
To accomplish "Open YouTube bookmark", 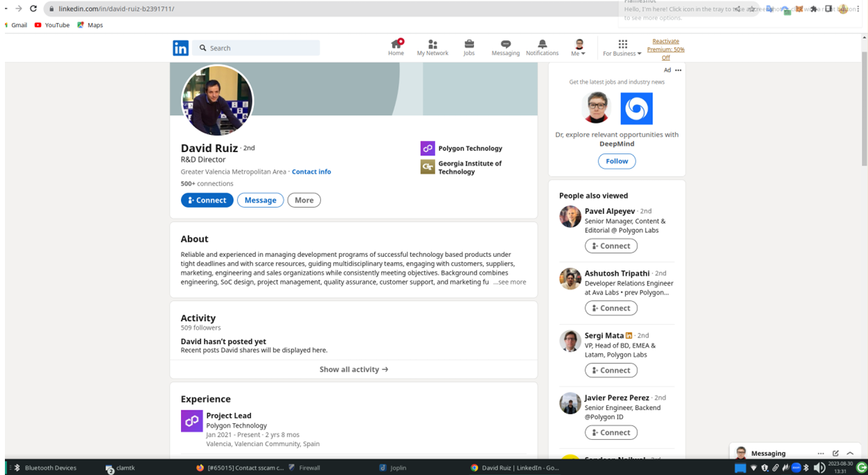I will 52,25.
